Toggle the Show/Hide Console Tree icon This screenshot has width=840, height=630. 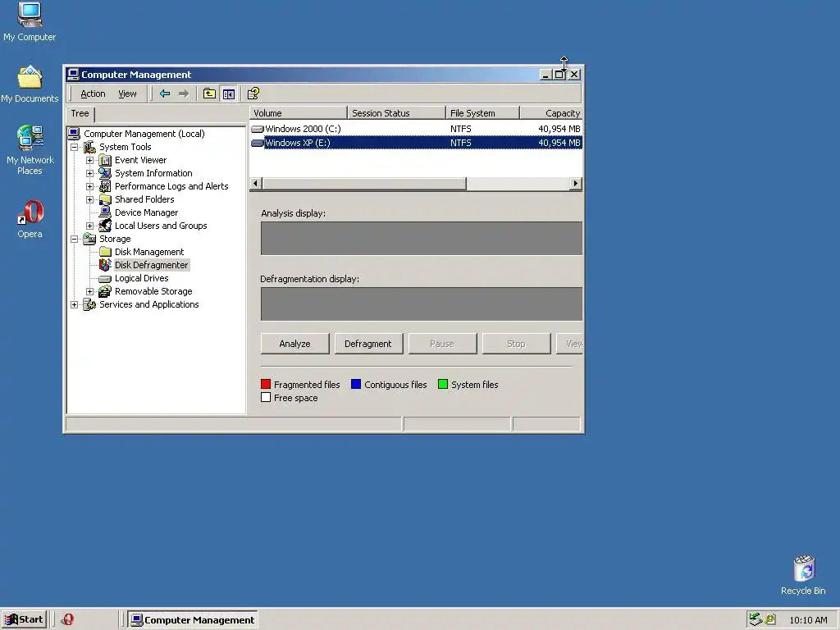(229, 94)
